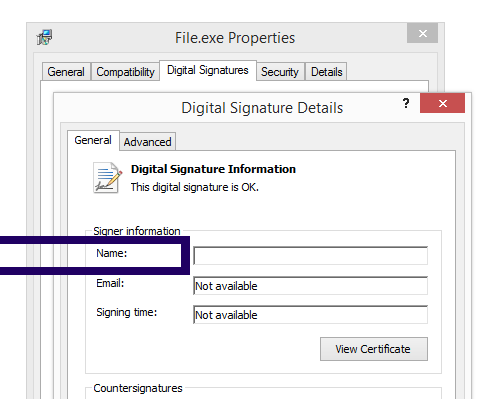This screenshot has height=399, width=481.
Task: Click the 'Countersignatures' group label
Action: 138,388
